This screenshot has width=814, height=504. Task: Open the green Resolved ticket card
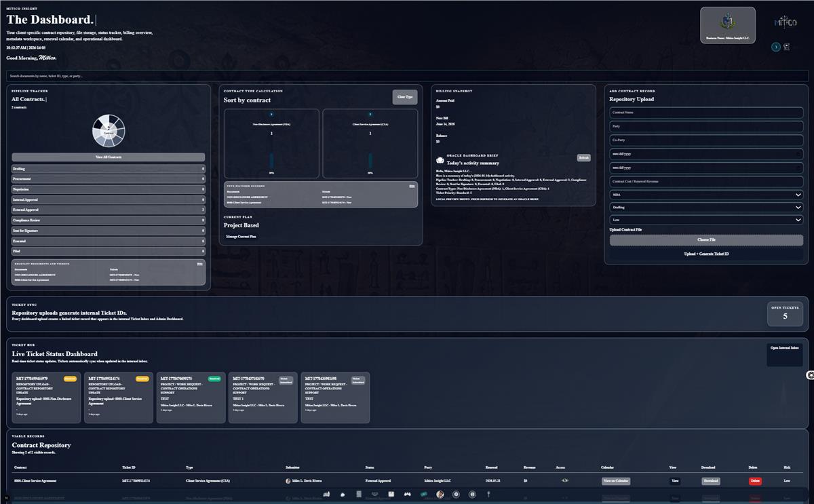click(191, 398)
